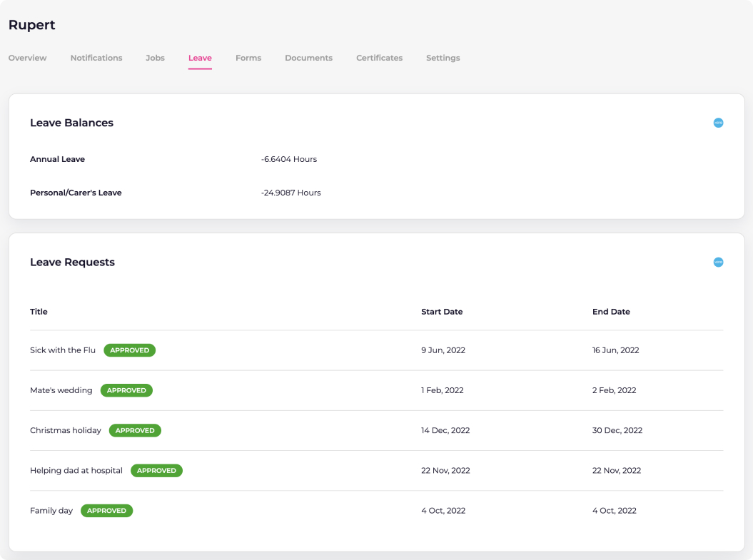Click the Xero icon in Leave Requests
The height and width of the screenshot is (560, 753).
718,262
